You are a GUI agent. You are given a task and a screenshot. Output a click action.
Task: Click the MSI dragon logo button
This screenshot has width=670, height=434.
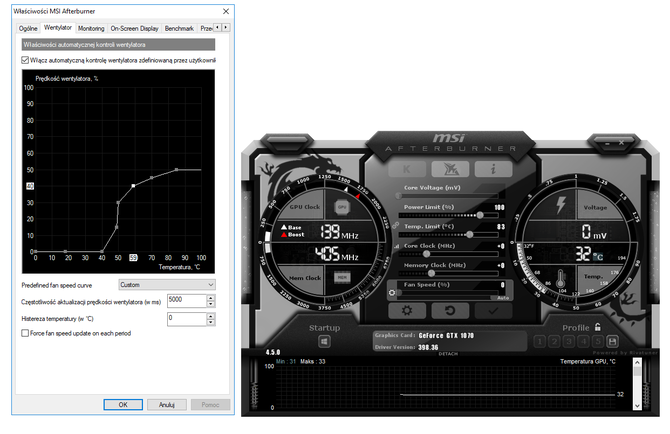click(x=450, y=169)
